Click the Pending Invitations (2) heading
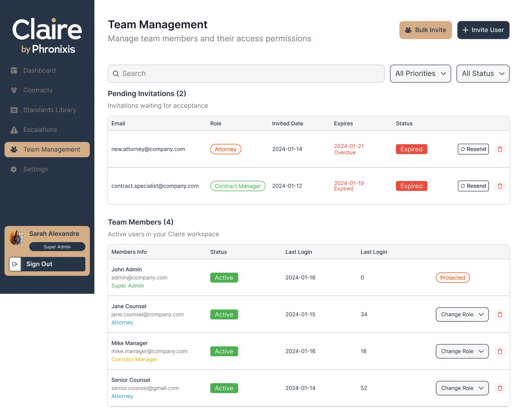This screenshot has height=420, width=523. (147, 94)
